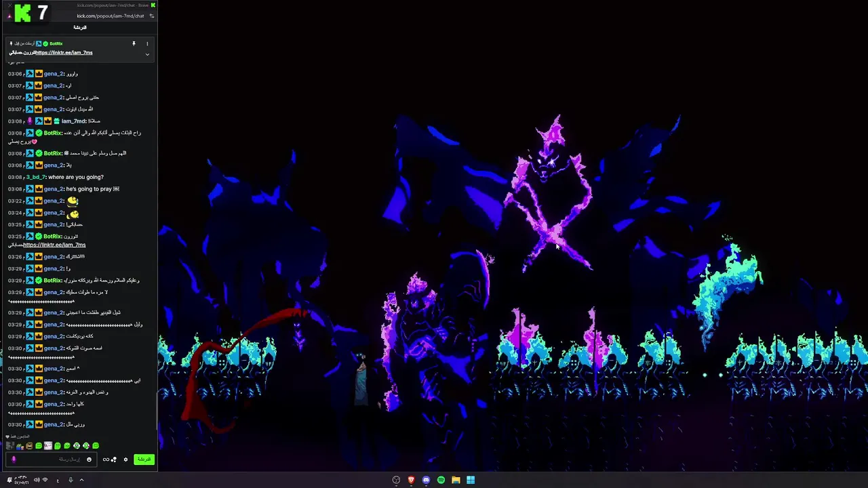Click gena_2 username on the 03:22 message
Viewport: 868px width, 488px height.
click(x=54, y=201)
